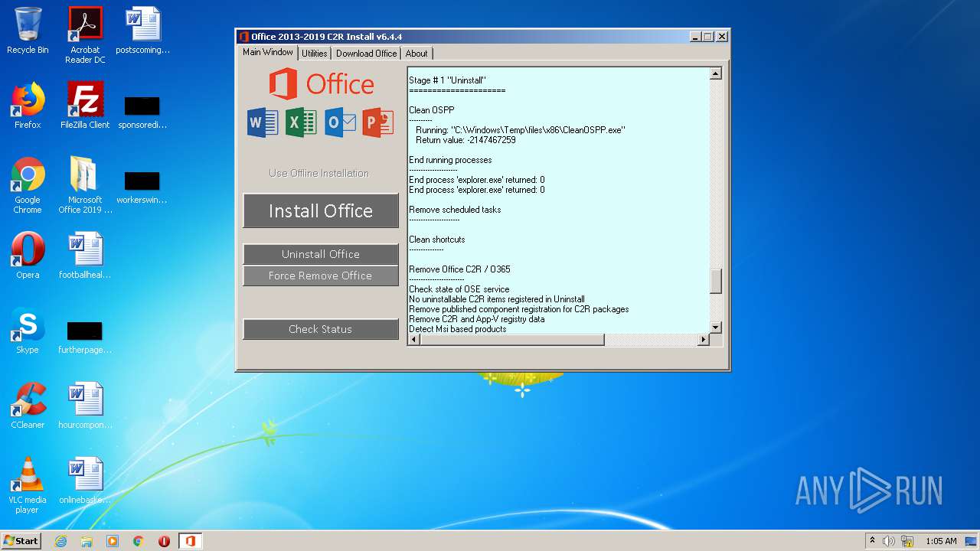
Task: Minimize the Office C2R Install window
Action: [x=695, y=37]
